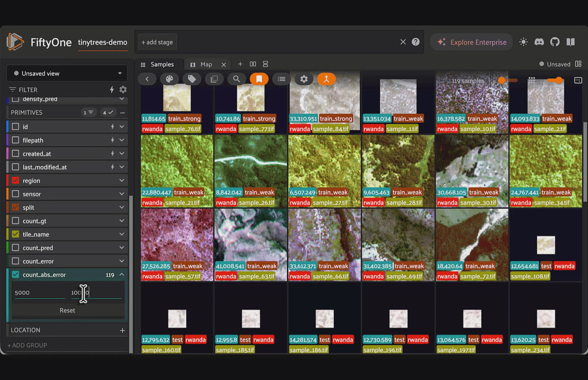Open the search by similarity tool

pos(237,79)
